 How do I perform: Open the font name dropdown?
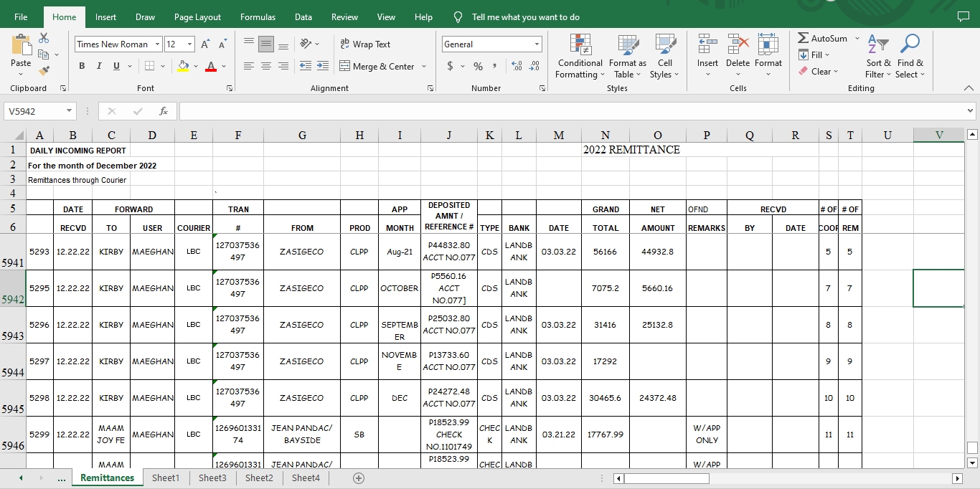[156, 44]
